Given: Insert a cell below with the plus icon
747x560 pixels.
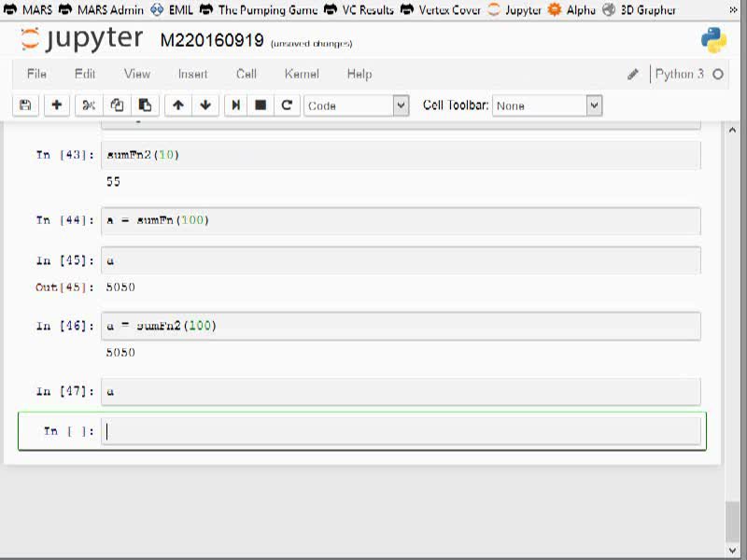Looking at the screenshot, I should pos(57,105).
